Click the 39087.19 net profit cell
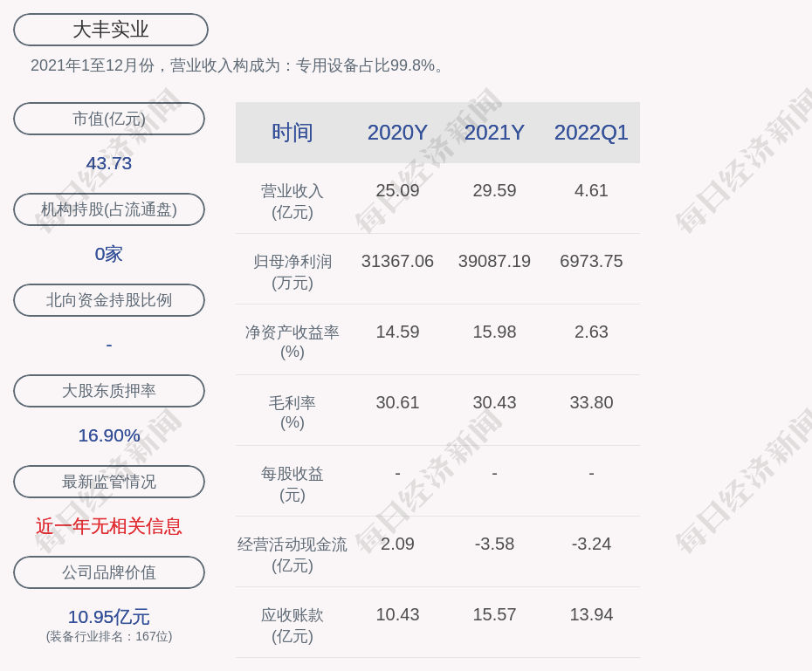 click(494, 261)
